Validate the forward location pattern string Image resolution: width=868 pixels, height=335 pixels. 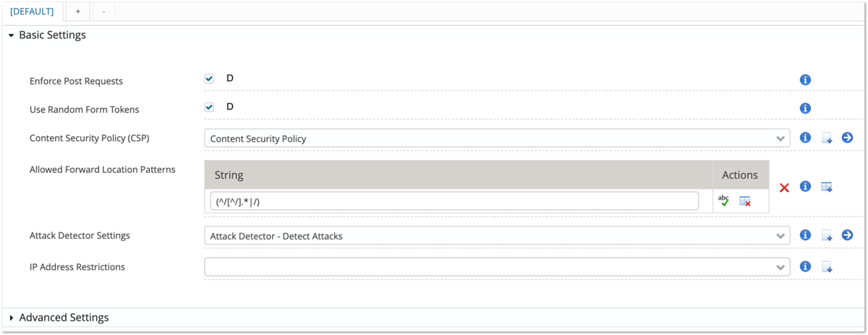(723, 200)
